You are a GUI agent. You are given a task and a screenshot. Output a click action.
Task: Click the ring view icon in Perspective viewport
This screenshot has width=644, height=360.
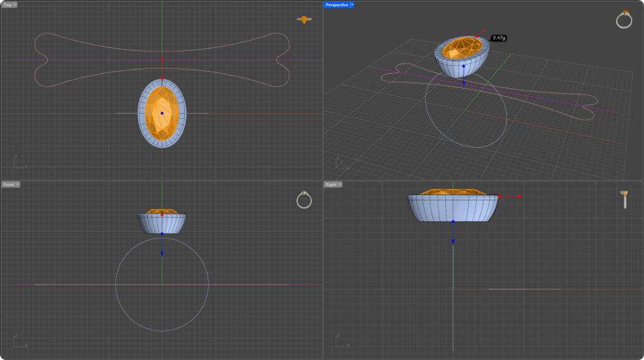[x=623, y=19]
